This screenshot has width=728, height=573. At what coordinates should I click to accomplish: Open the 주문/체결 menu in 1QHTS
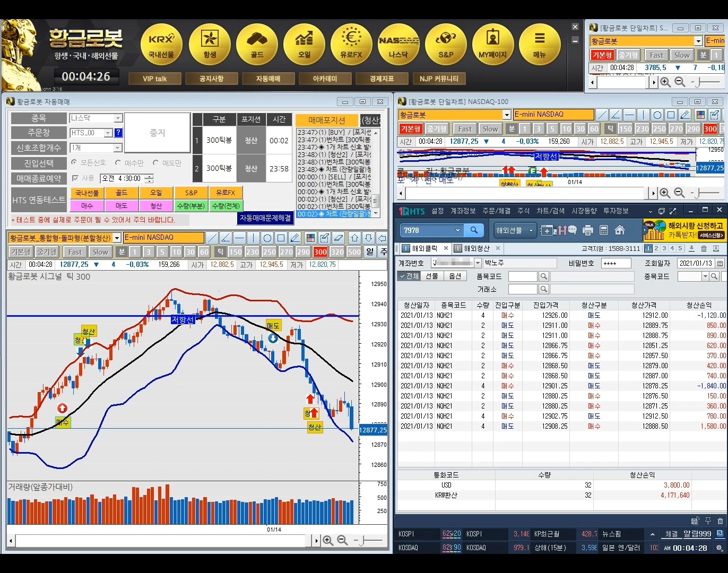[496, 211]
